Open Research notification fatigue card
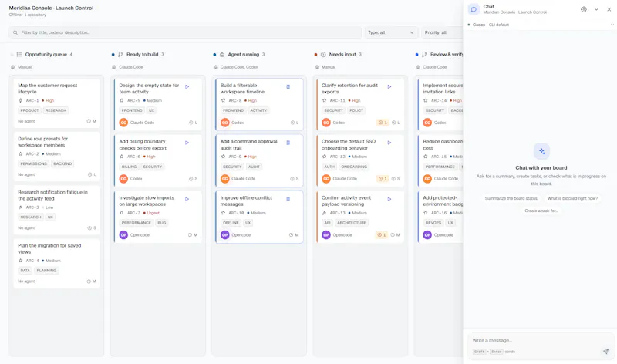The width and height of the screenshot is (617, 364). point(56,210)
